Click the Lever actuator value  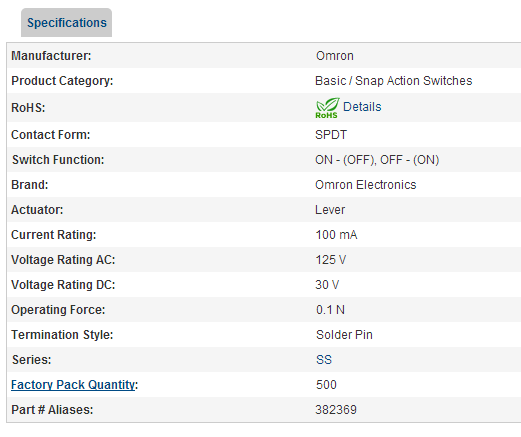tap(330, 210)
